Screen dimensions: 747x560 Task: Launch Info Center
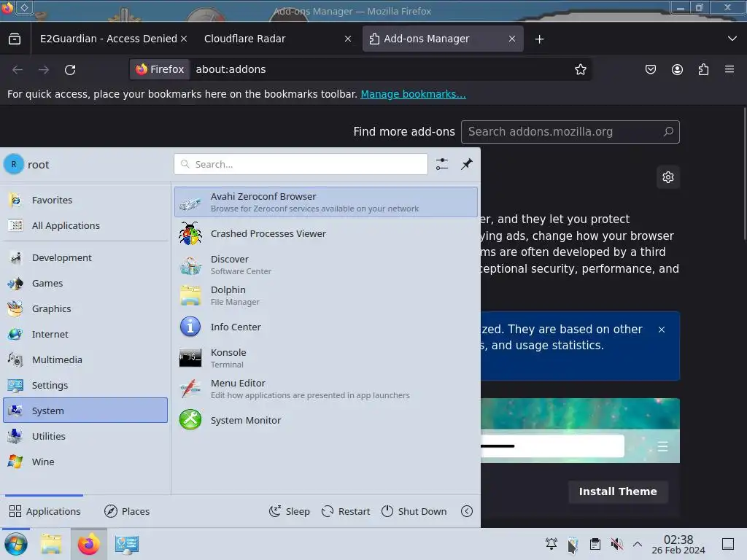point(326,327)
